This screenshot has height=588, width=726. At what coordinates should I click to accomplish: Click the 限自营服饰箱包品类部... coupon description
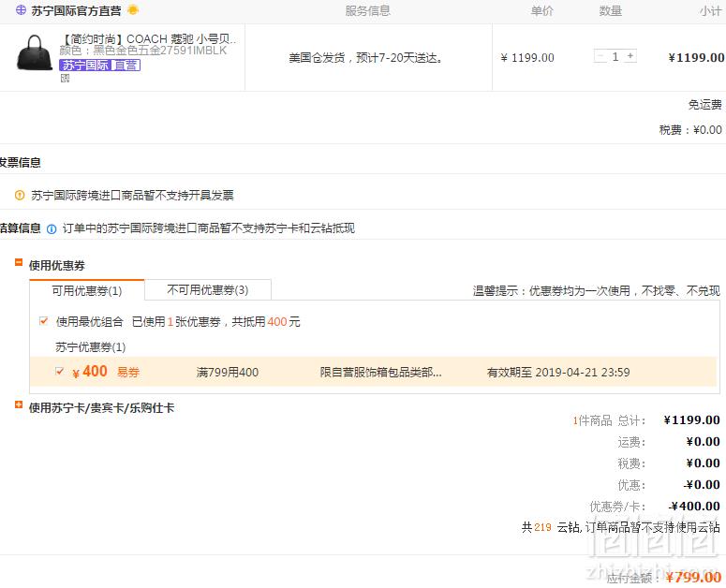pyautogui.click(x=380, y=373)
